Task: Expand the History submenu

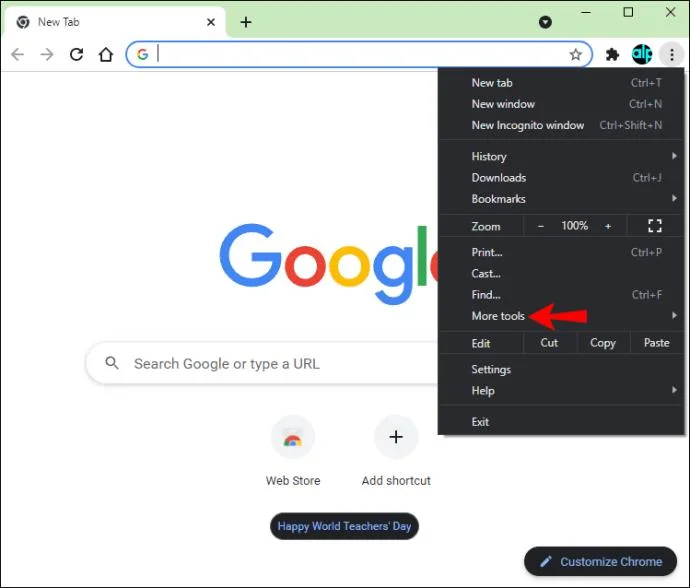Action: pos(562,156)
